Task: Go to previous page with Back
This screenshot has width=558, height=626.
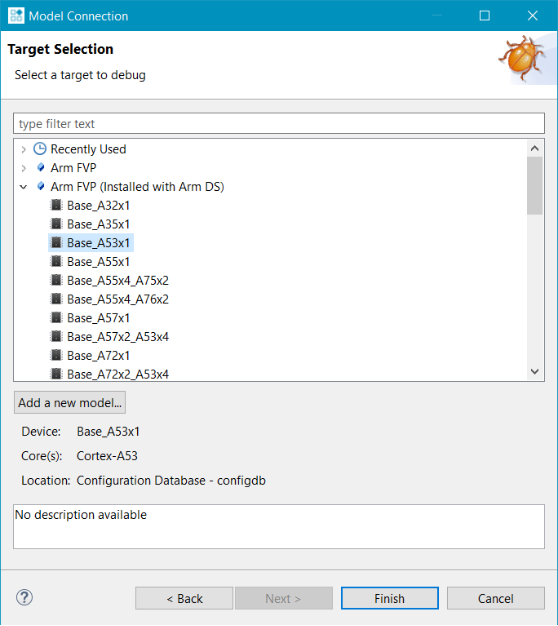Action: tap(184, 598)
